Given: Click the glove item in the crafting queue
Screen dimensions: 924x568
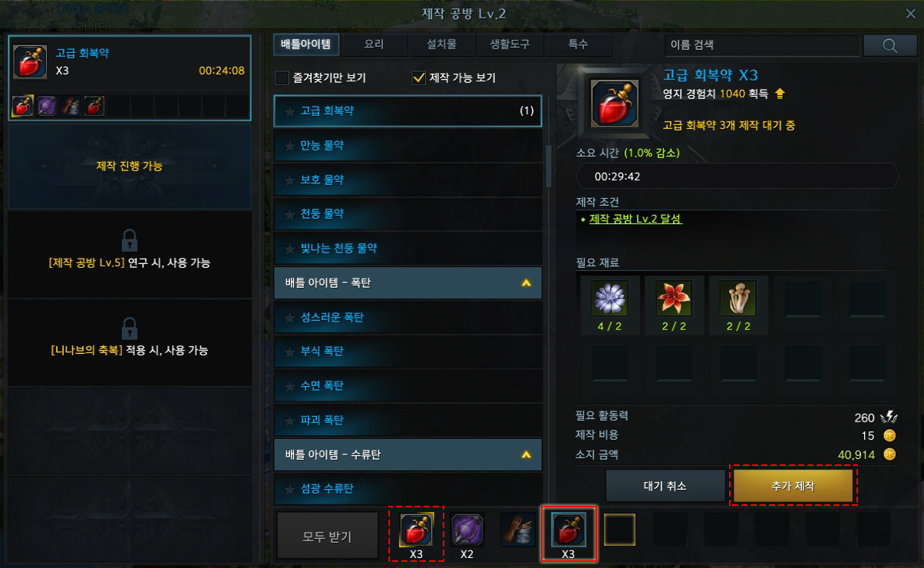Looking at the screenshot, I should [x=518, y=530].
